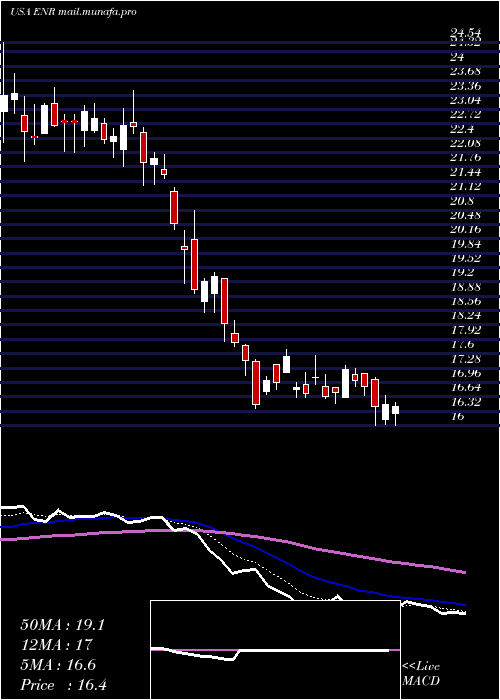Select the 24.54 price axis label
The image size is (500, 700).
pos(465,33)
